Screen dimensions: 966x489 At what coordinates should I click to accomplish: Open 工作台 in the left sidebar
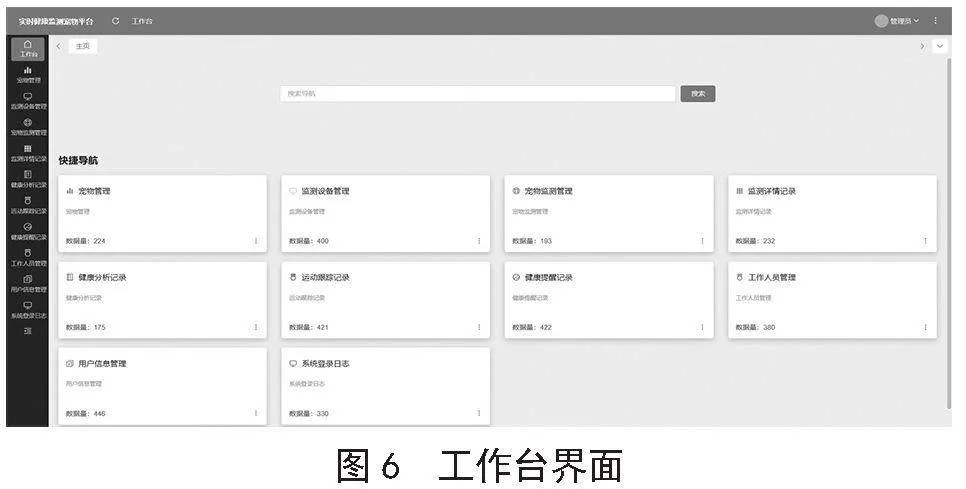coord(28,49)
